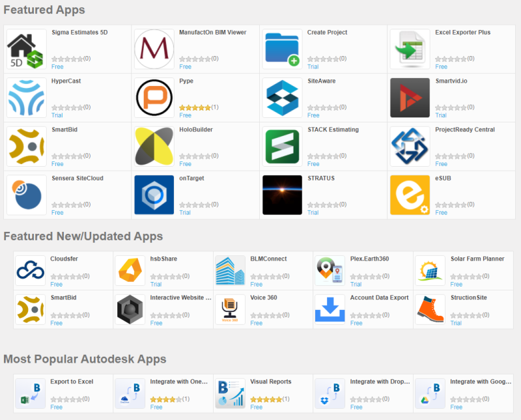
Task: Open the Plex.Earth360 app icon
Action: pyautogui.click(x=330, y=270)
